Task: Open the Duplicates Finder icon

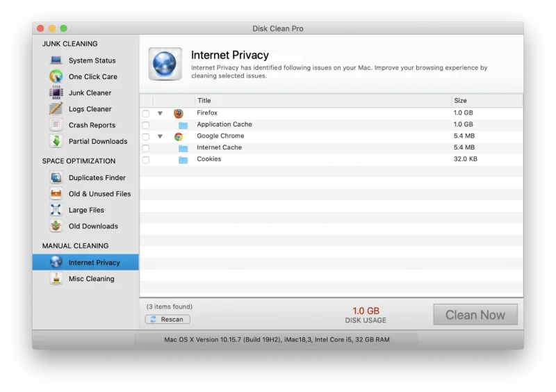Action: (56, 178)
